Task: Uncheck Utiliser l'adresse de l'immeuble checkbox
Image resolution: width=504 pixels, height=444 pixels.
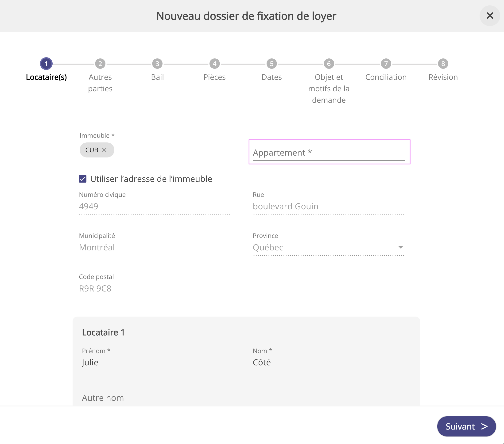Action: [x=83, y=179]
